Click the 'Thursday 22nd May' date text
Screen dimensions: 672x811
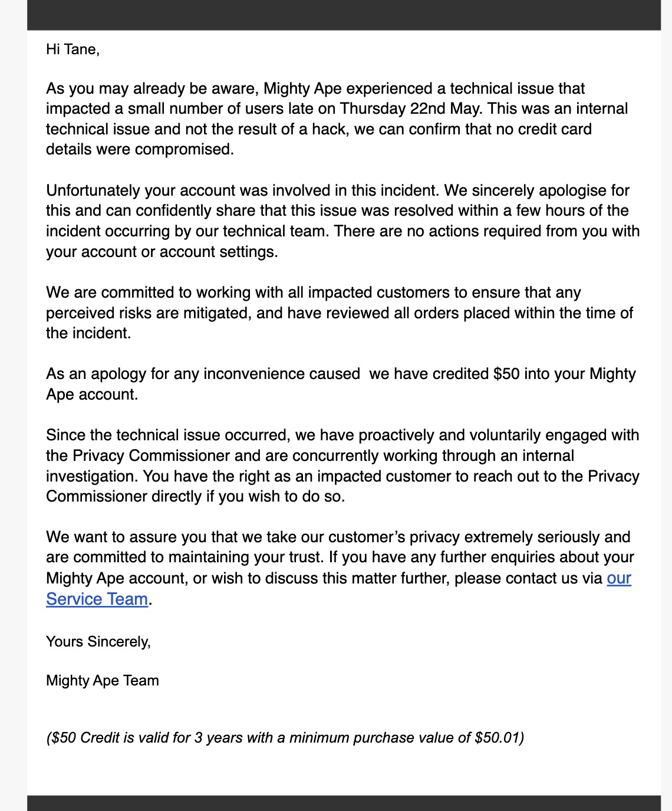tap(410, 108)
